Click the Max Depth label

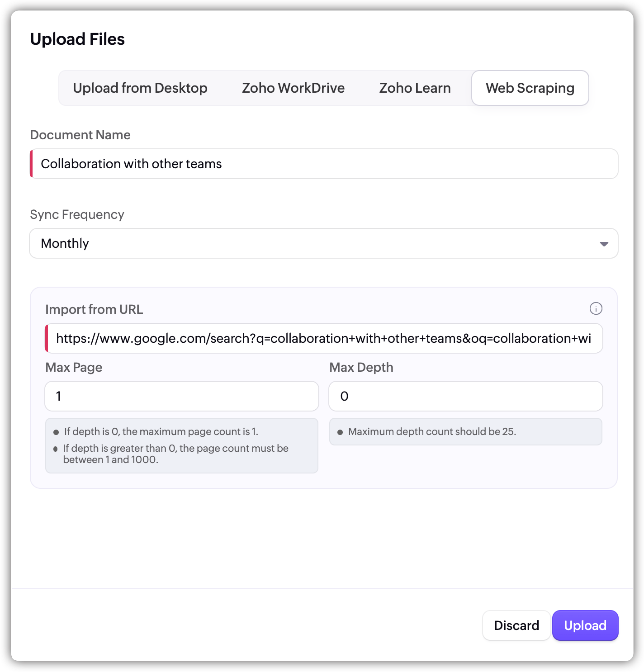coord(361,367)
